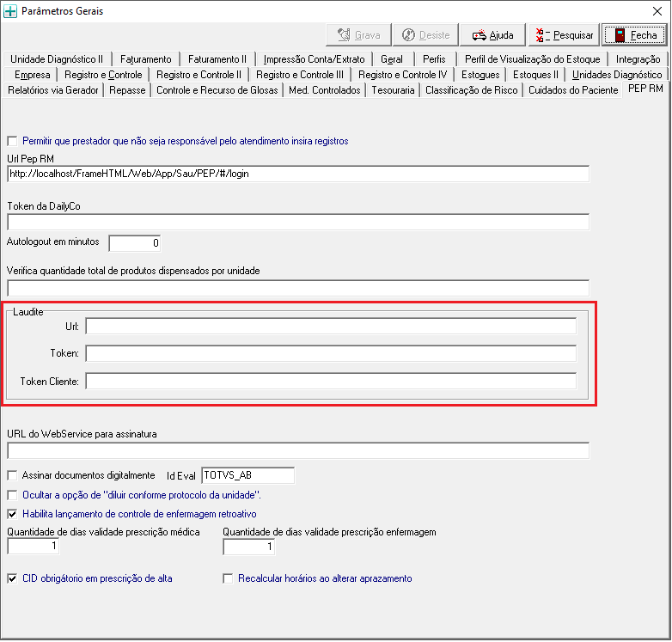Click the Url Pep RM input field

[x=298, y=174]
